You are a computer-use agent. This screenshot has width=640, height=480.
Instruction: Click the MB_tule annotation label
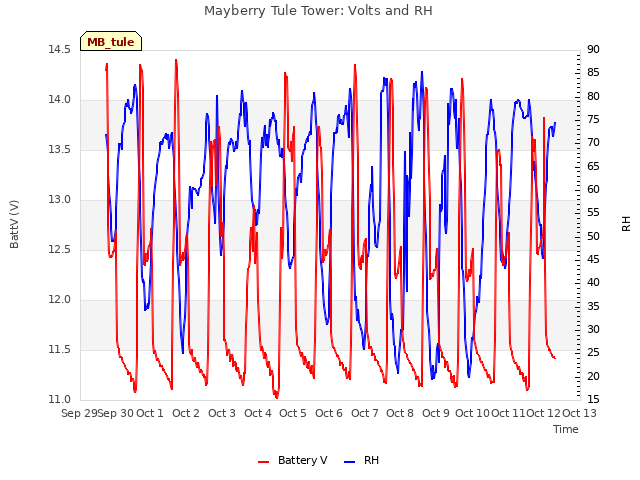point(111,42)
